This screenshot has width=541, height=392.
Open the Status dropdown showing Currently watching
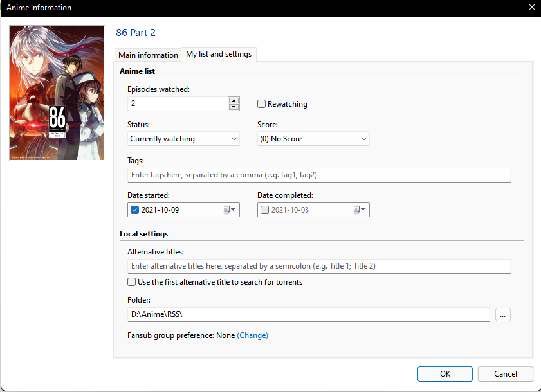click(183, 139)
